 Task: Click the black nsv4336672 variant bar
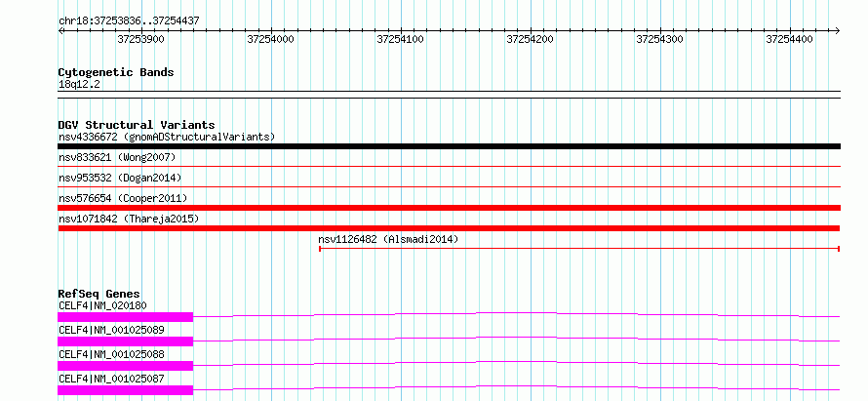click(x=449, y=146)
